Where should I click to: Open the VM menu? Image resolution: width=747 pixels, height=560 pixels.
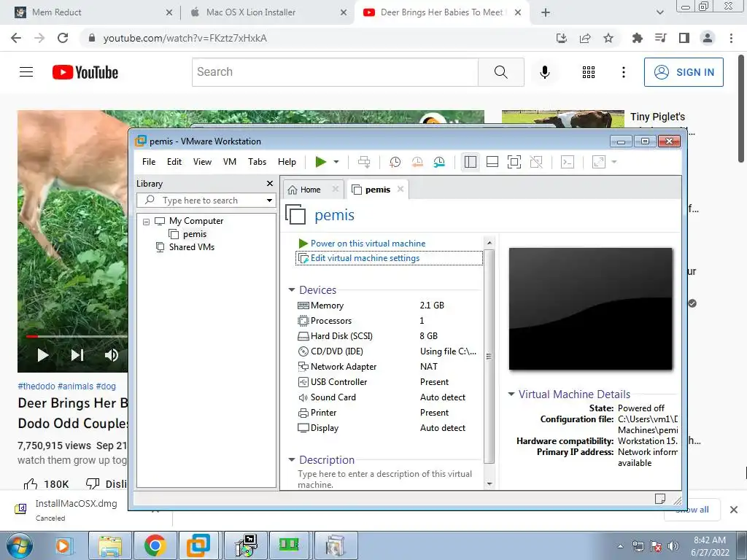pyautogui.click(x=230, y=162)
